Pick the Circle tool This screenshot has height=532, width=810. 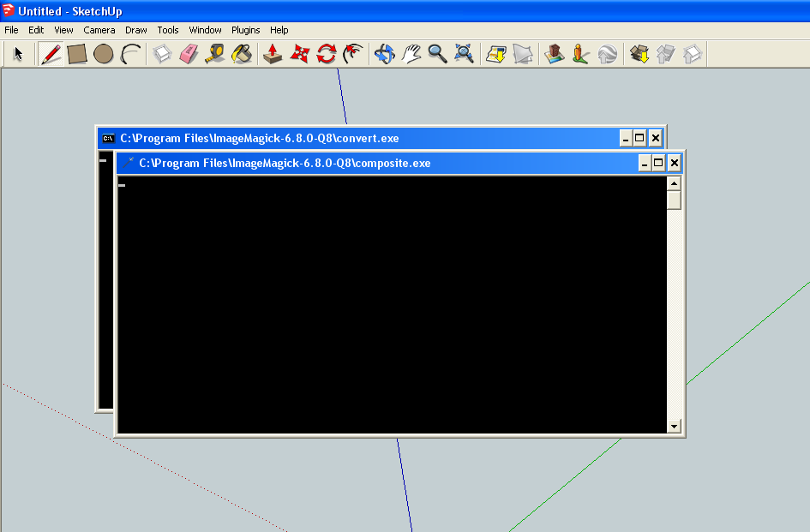[104, 54]
